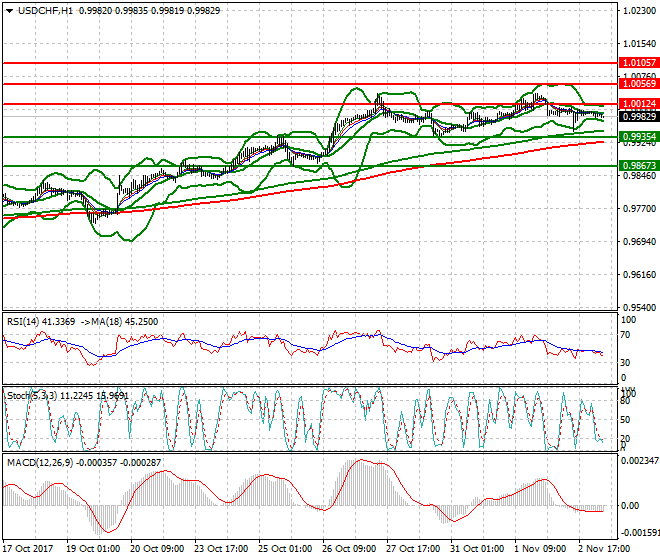Click the 0.97700 price scale value

pyautogui.click(x=639, y=209)
